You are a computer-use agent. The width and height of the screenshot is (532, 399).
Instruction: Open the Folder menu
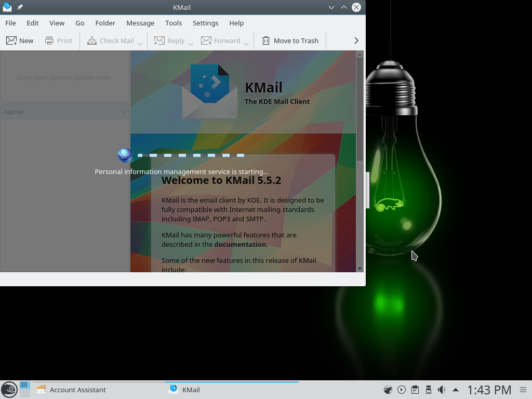pos(105,23)
